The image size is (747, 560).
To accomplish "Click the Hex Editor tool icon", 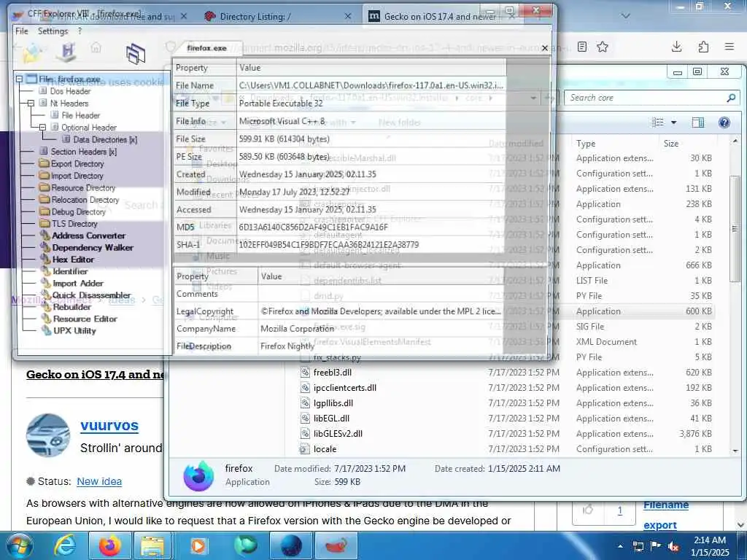I will (x=45, y=259).
